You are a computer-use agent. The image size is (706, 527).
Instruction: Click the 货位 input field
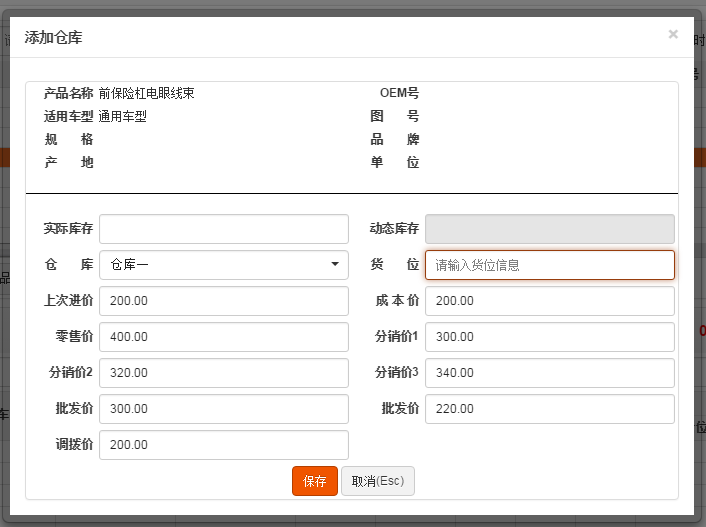click(x=549, y=265)
